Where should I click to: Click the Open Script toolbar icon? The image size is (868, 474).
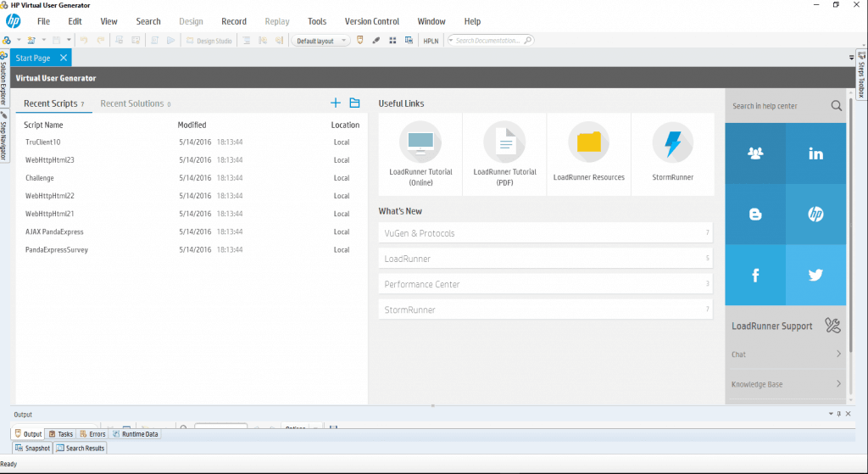tap(31, 41)
